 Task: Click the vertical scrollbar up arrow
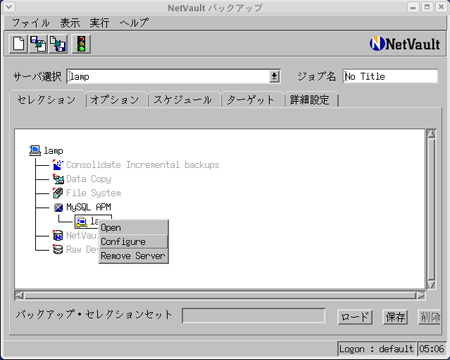431,134
